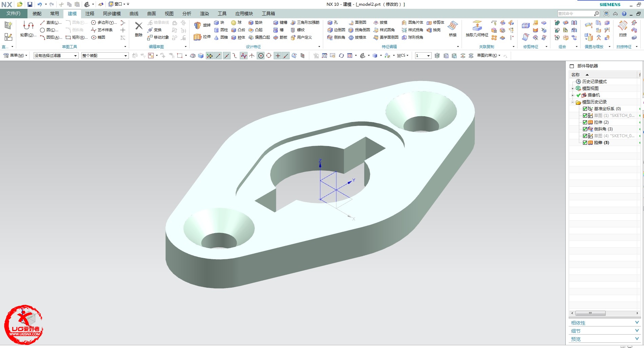The image size is (644, 348).
Task: Switch to the 分析 ribbon tab
Action: (187, 14)
